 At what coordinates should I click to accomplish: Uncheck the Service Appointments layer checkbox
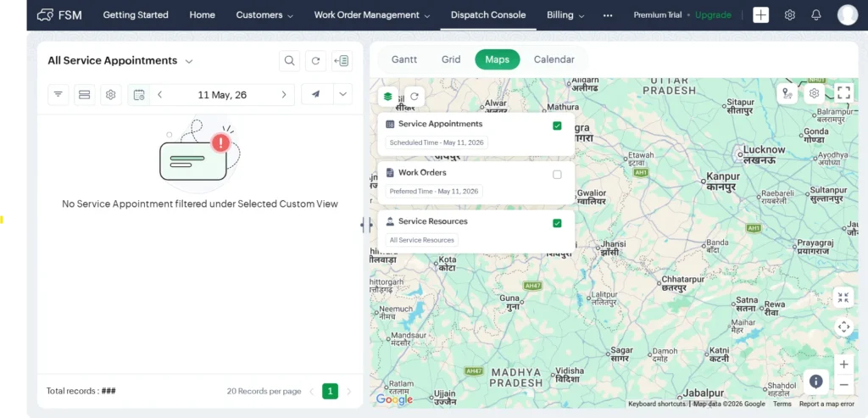(x=557, y=125)
